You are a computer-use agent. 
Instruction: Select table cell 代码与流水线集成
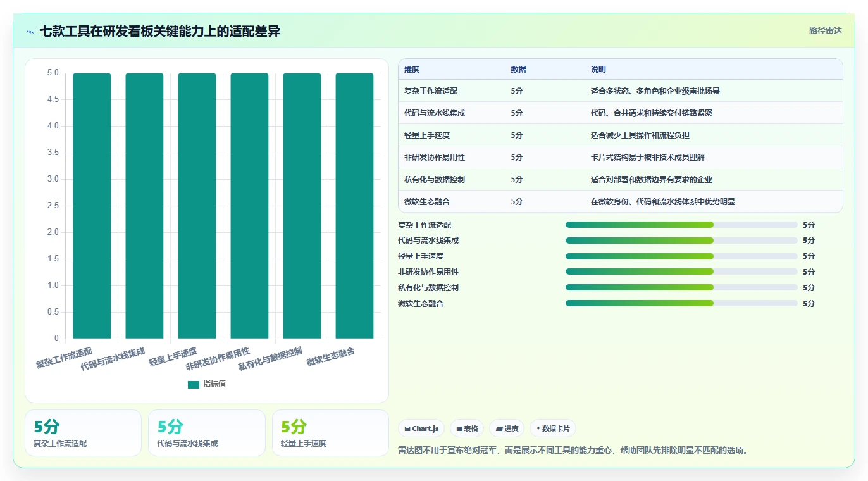click(x=435, y=113)
